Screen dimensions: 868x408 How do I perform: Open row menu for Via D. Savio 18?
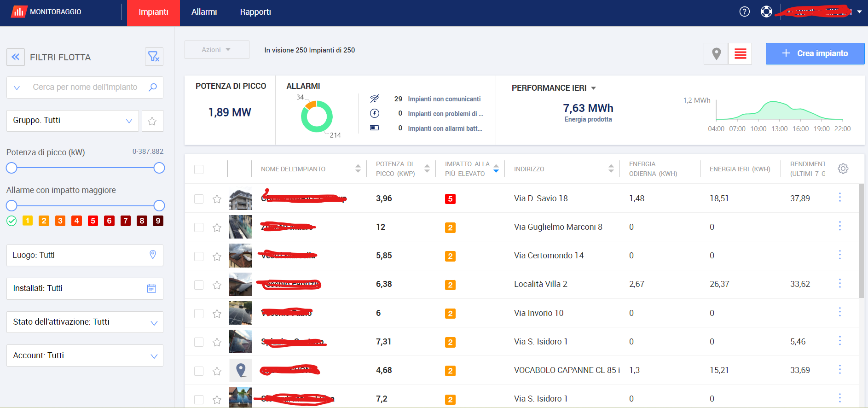tap(839, 198)
